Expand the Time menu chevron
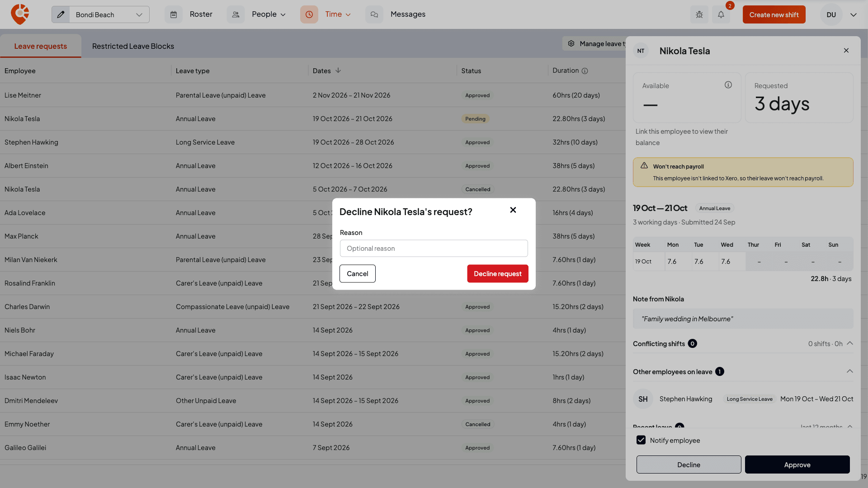Screen dimensions: 868x488 (x=348, y=15)
